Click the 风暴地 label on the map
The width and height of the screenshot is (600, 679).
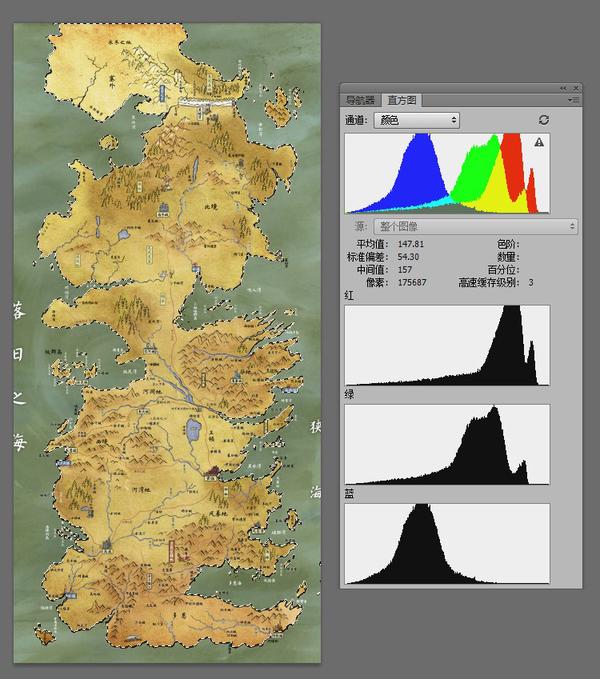218,513
